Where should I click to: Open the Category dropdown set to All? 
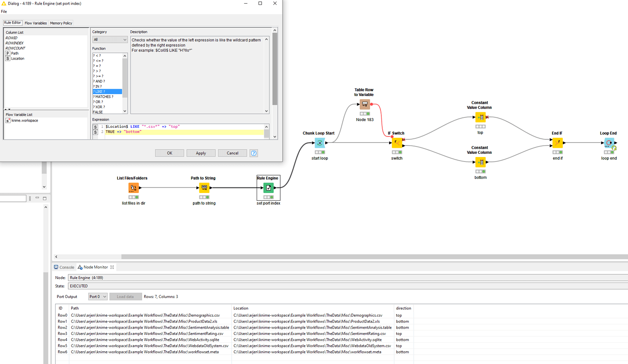click(x=110, y=40)
